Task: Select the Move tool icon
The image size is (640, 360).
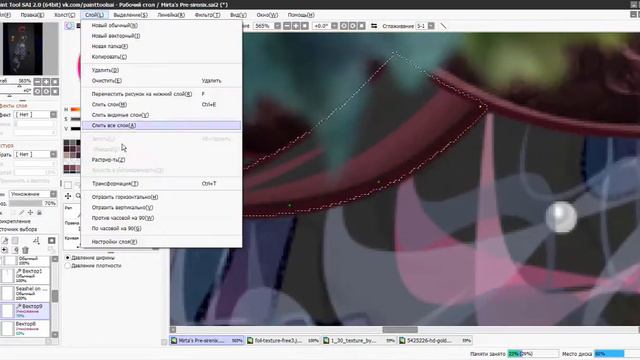Action: click(x=68, y=196)
